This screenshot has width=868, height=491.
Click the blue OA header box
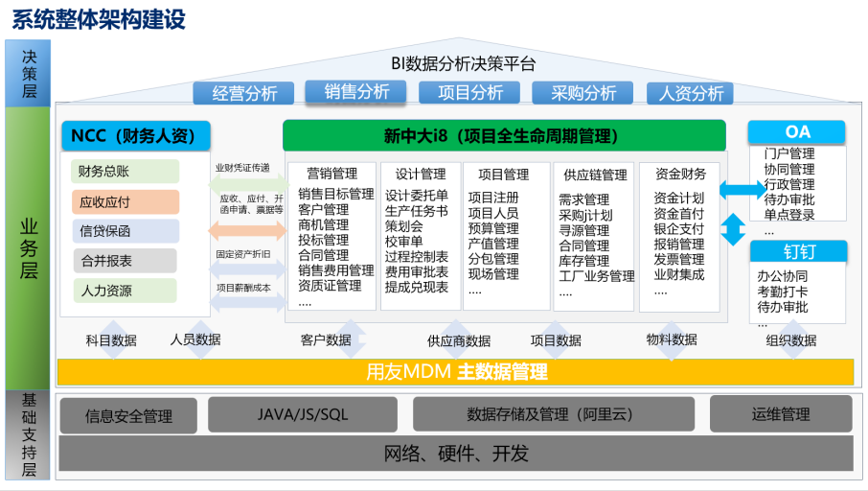click(797, 132)
